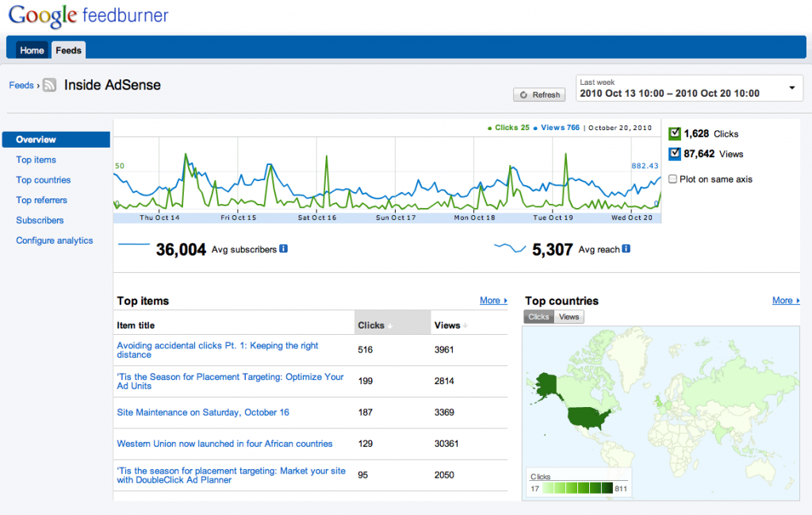Viewport: 812px width, 515px height.
Task: Click the sort arrow on Views column
Action: click(x=465, y=326)
